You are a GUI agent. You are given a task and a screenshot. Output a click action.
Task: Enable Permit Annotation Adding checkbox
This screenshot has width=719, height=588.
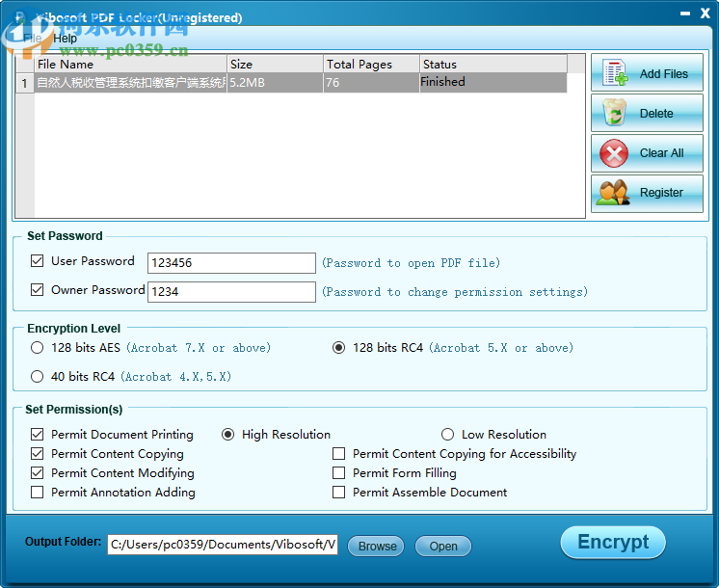click(x=38, y=493)
